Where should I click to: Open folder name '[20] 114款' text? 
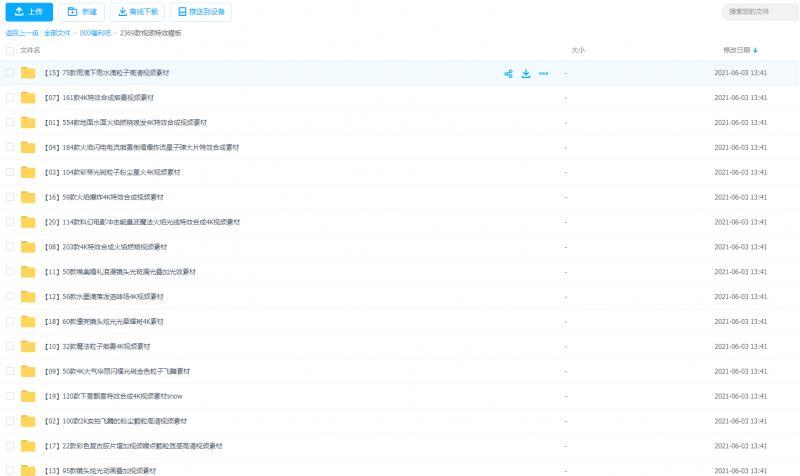click(142, 222)
